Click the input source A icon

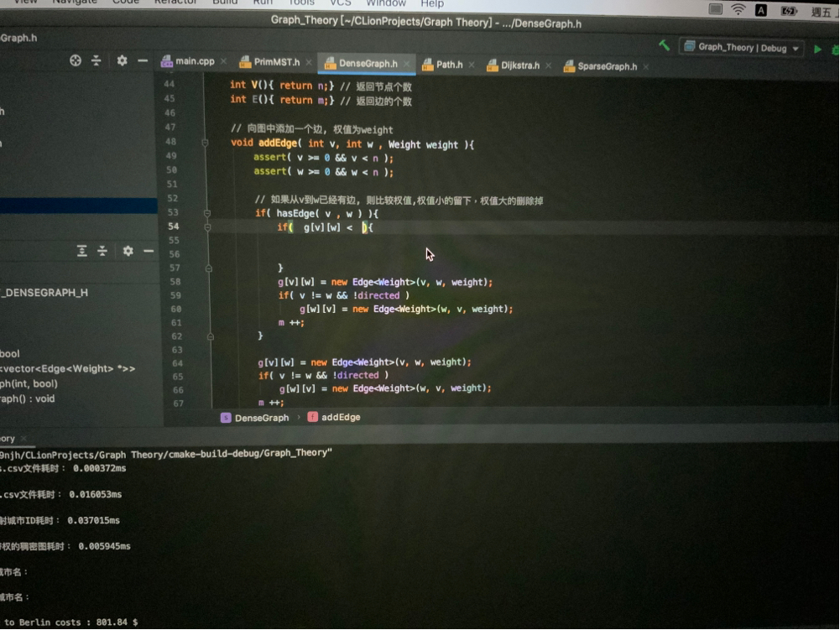click(x=761, y=10)
